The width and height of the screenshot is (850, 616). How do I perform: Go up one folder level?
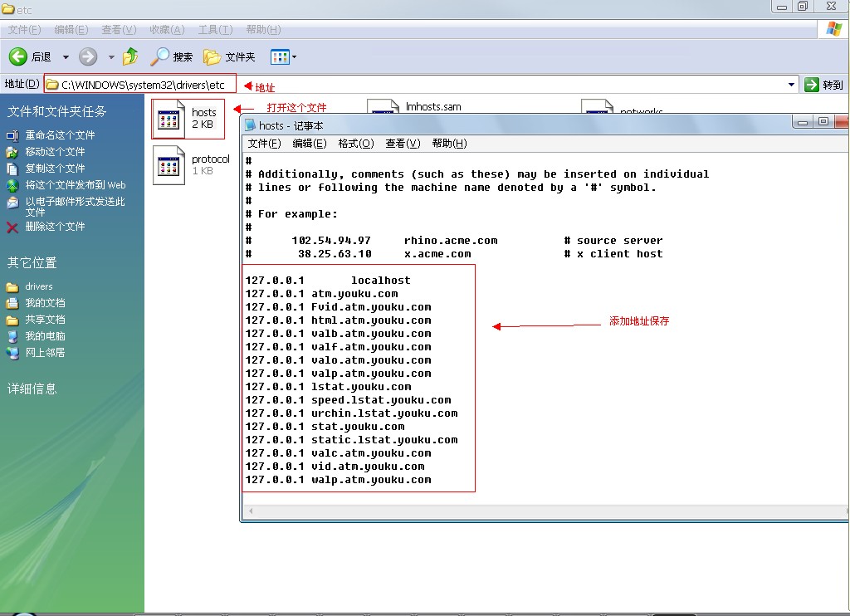(130, 56)
